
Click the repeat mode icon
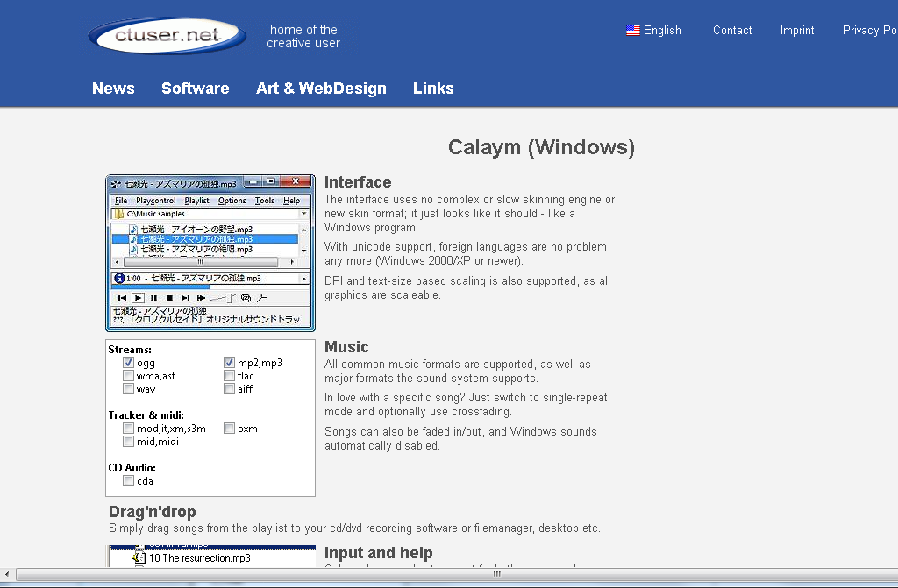[246, 298]
